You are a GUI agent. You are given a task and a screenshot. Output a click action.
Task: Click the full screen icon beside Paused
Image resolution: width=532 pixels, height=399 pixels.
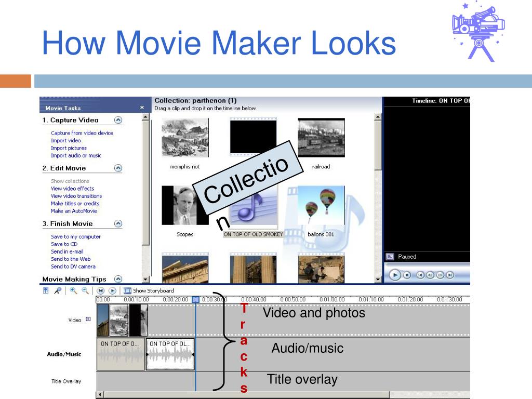[390, 257]
